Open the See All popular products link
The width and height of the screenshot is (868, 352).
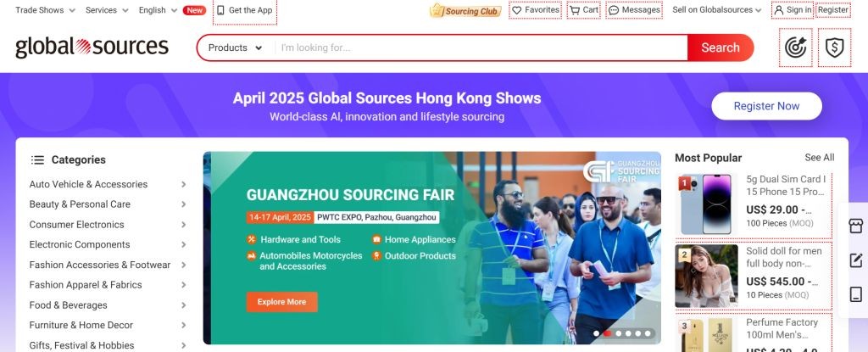pos(820,158)
